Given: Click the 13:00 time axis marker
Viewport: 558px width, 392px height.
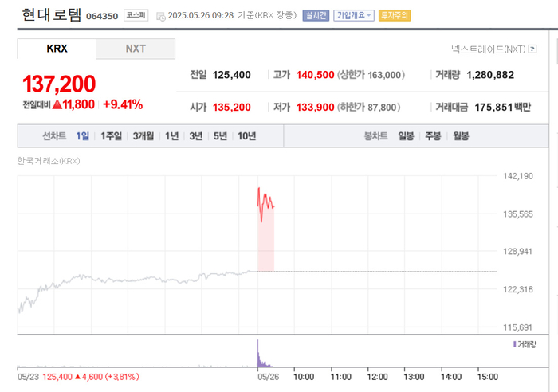Looking at the screenshot, I should tap(414, 377).
